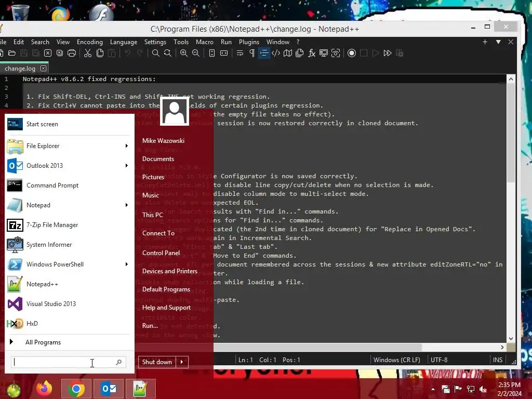The height and width of the screenshot is (399, 532).
Task: Toggle the indent guide icon
Action: (x=264, y=54)
